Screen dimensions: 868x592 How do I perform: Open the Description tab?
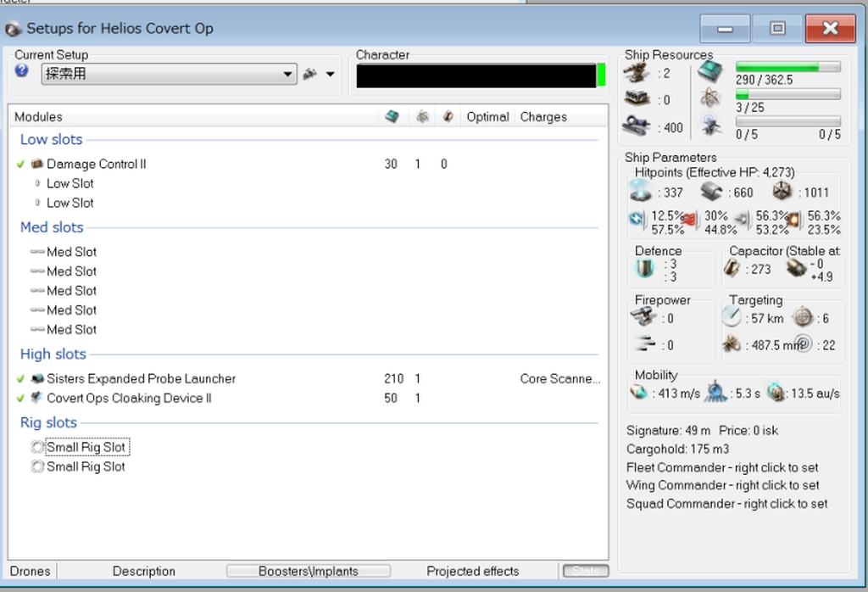(x=143, y=571)
